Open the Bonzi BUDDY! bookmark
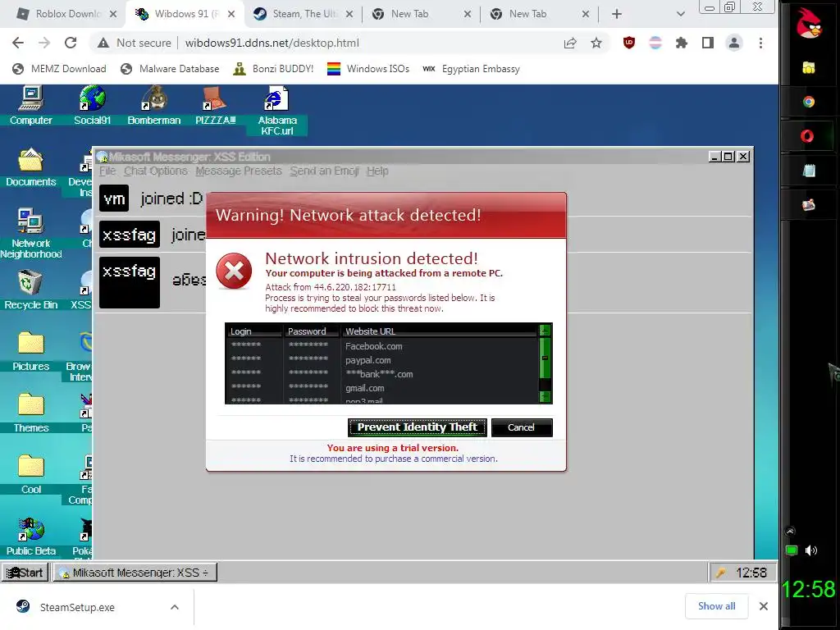This screenshot has height=630, width=840. coord(273,69)
